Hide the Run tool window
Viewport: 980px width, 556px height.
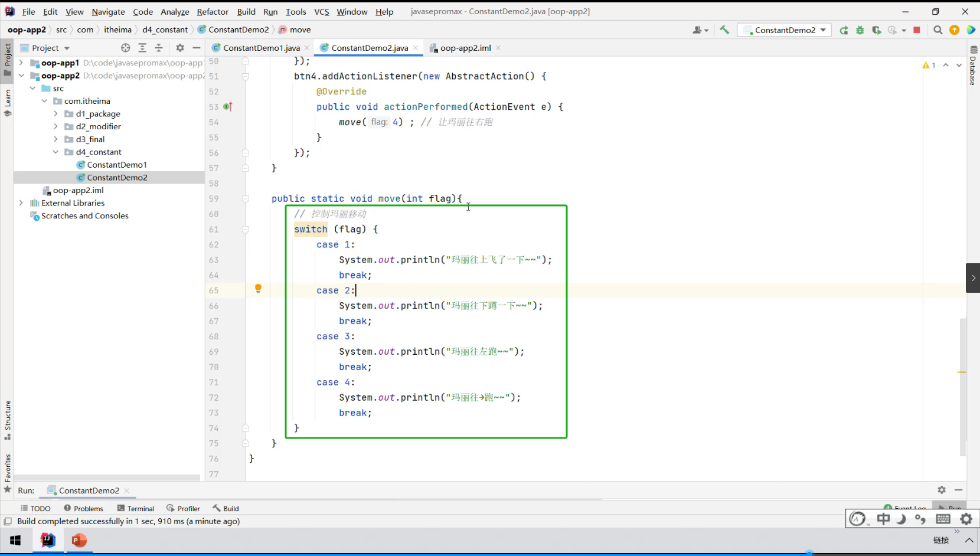point(959,490)
